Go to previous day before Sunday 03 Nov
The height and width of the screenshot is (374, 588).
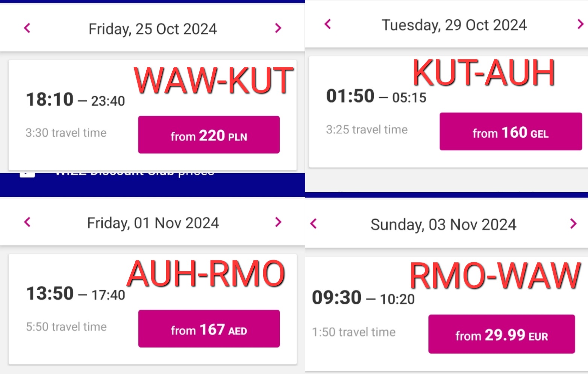314,223
